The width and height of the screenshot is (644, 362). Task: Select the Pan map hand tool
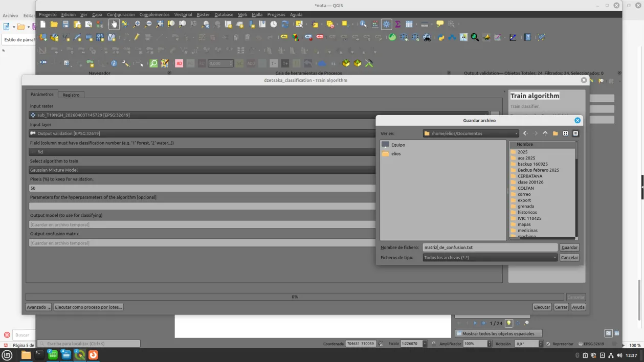click(x=114, y=24)
